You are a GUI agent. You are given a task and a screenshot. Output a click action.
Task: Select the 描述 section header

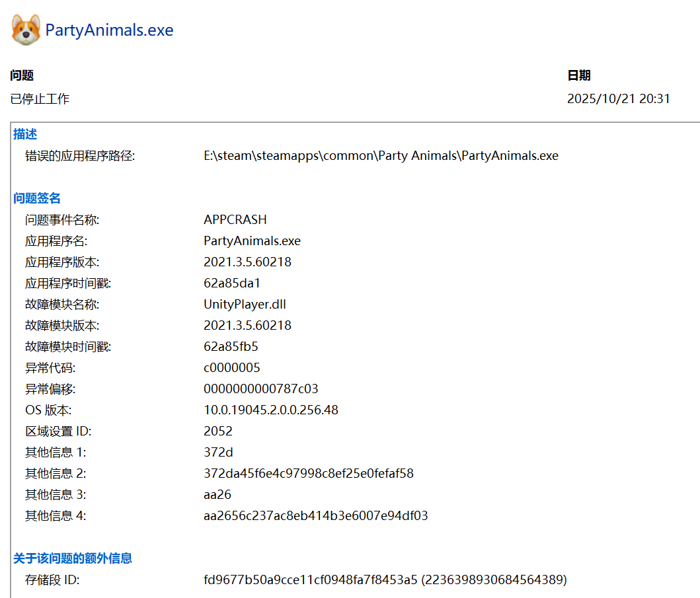point(25,134)
